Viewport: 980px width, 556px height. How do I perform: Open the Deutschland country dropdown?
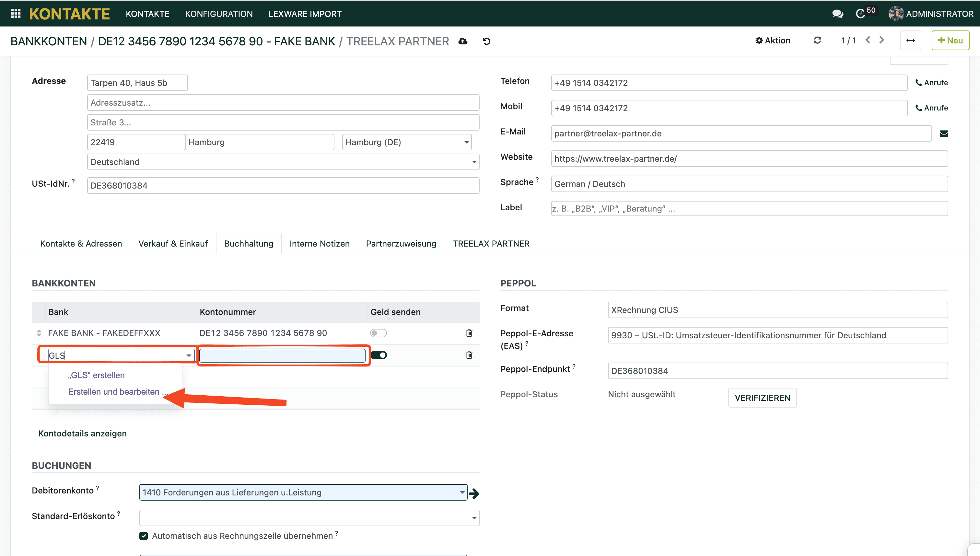tap(474, 162)
